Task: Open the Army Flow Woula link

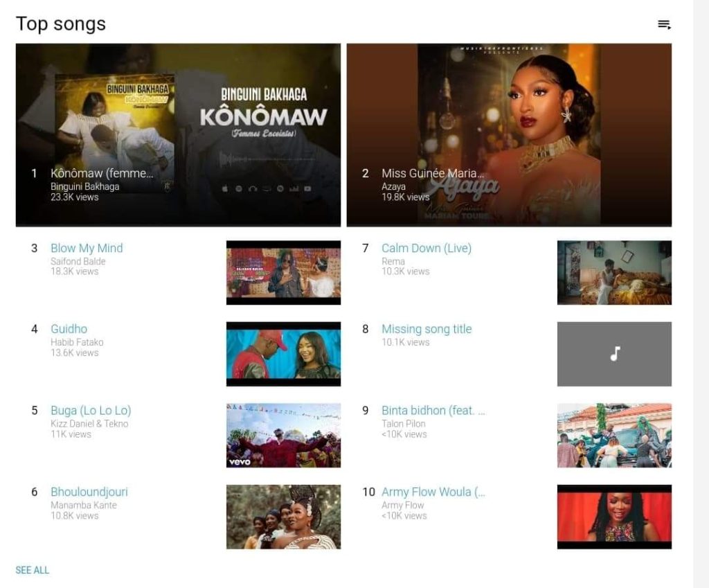Action: [x=433, y=492]
